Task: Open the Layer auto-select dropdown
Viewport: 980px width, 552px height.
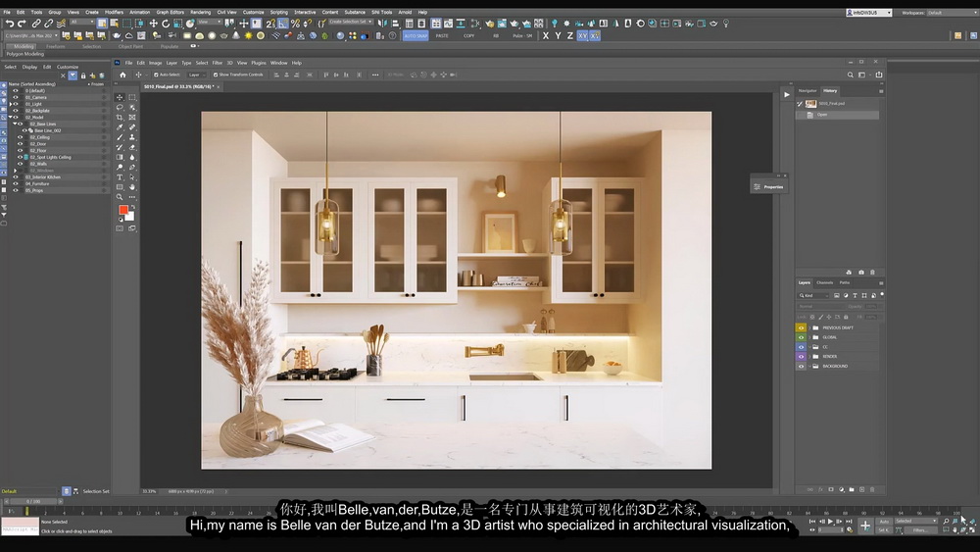Action: 196,75
